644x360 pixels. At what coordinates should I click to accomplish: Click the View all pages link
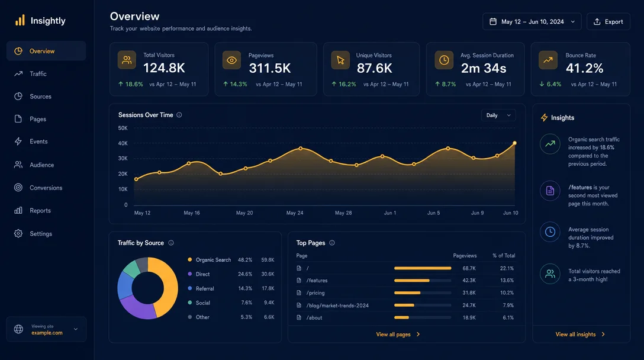pyautogui.click(x=398, y=334)
